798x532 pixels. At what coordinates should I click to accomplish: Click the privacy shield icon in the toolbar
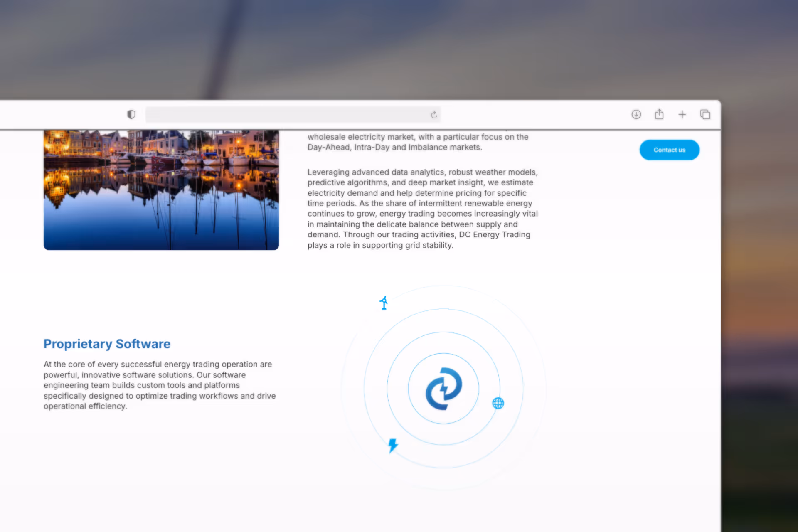[x=131, y=114]
